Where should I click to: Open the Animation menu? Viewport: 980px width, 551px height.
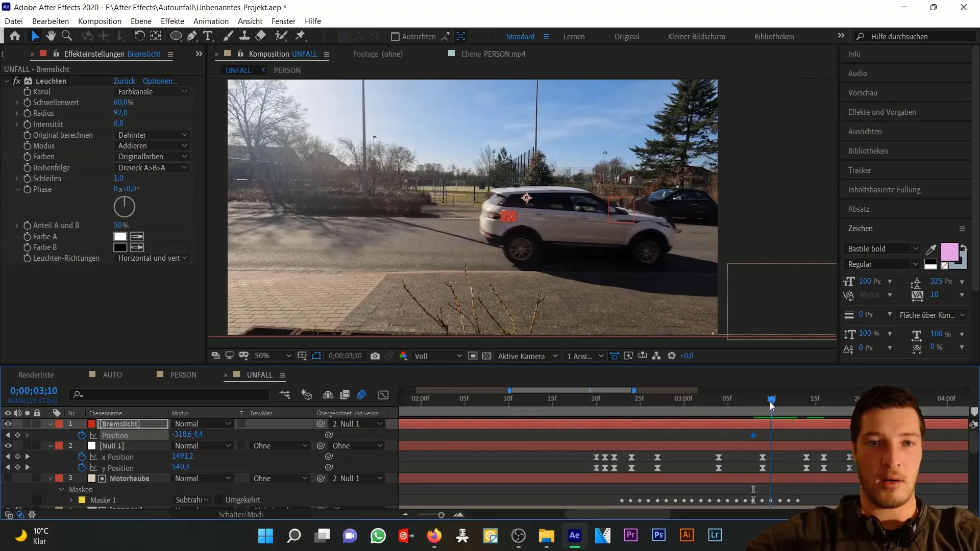(x=211, y=21)
